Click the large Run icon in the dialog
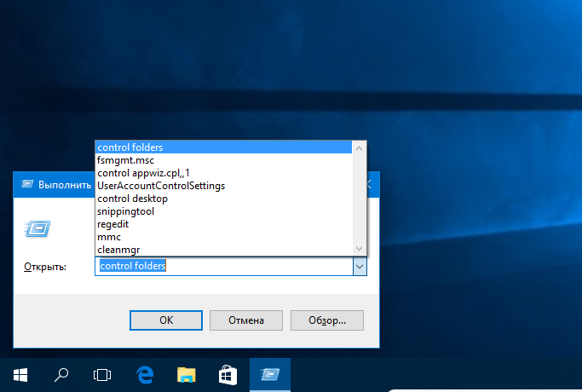The width and height of the screenshot is (582, 392). pos(37,228)
